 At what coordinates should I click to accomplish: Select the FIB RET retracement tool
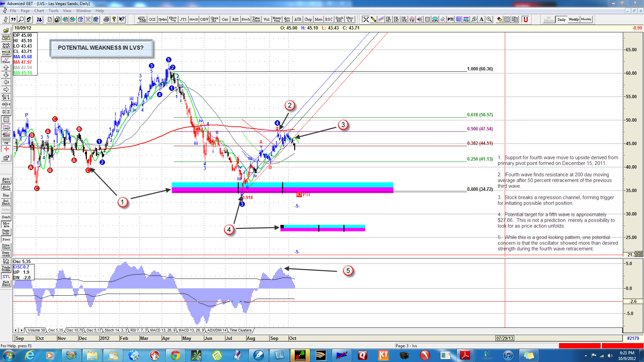point(388,19)
